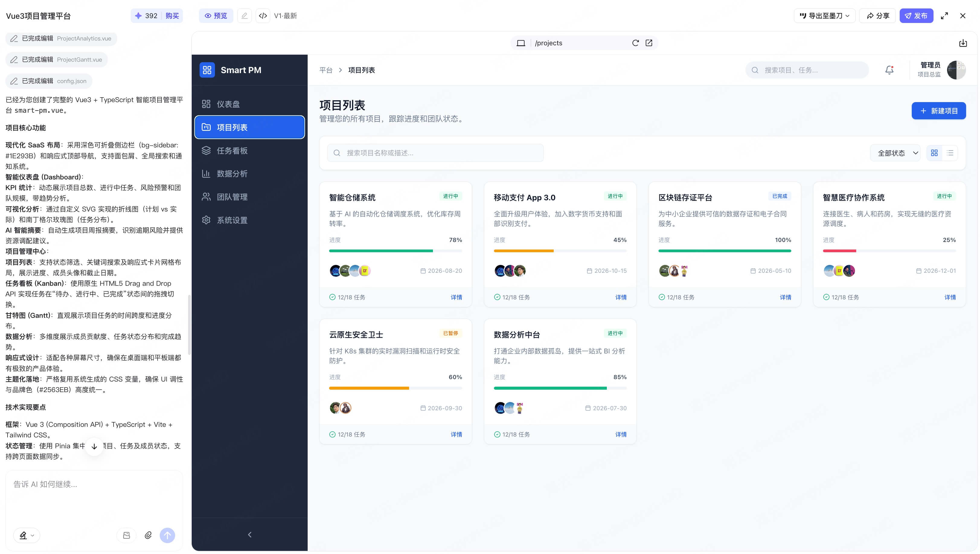
Task: Click the search icon in project search box
Action: pyautogui.click(x=337, y=153)
